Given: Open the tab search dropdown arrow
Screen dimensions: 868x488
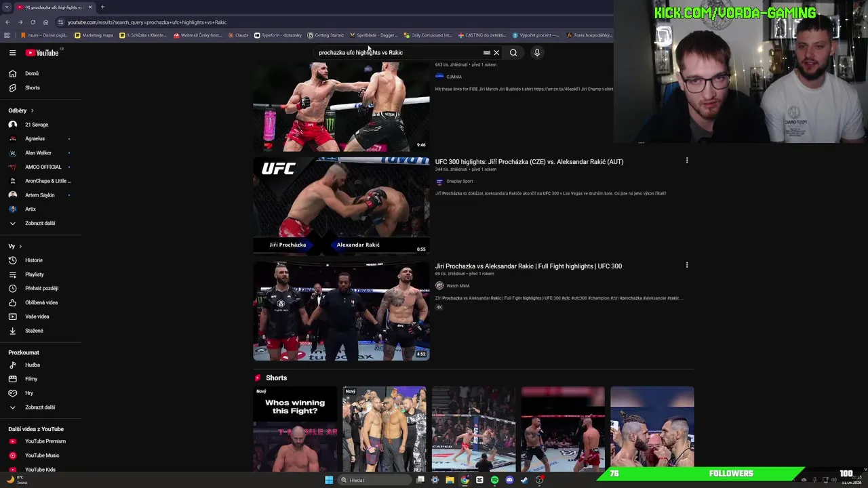Looking at the screenshot, I should tap(6, 7).
